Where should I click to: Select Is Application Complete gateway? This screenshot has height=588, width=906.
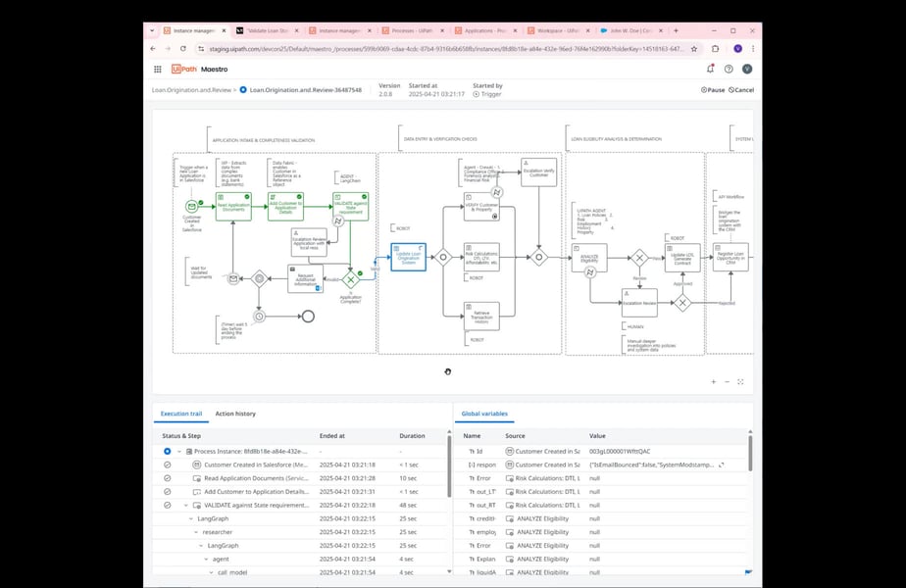point(351,279)
